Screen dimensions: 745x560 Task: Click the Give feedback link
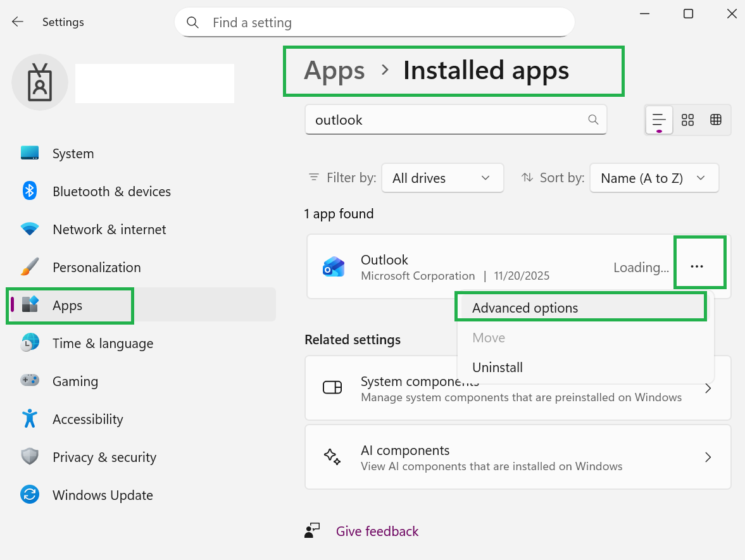click(x=377, y=531)
